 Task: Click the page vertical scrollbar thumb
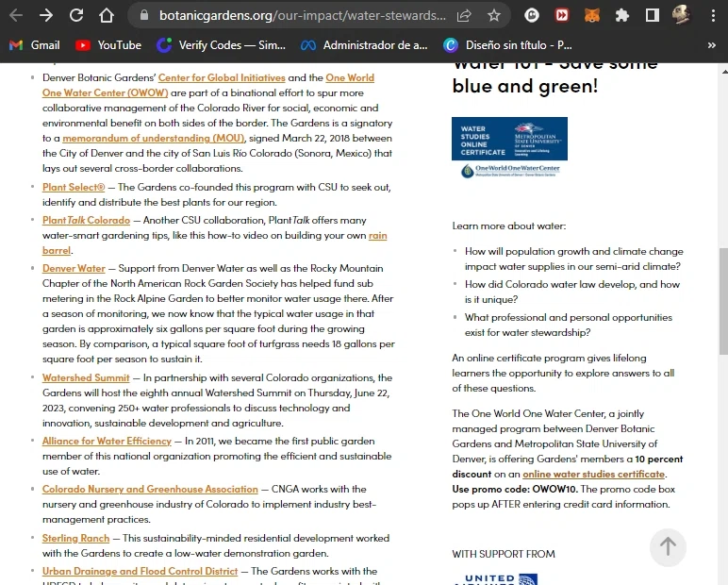pyautogui.click(x=723, y=302)
